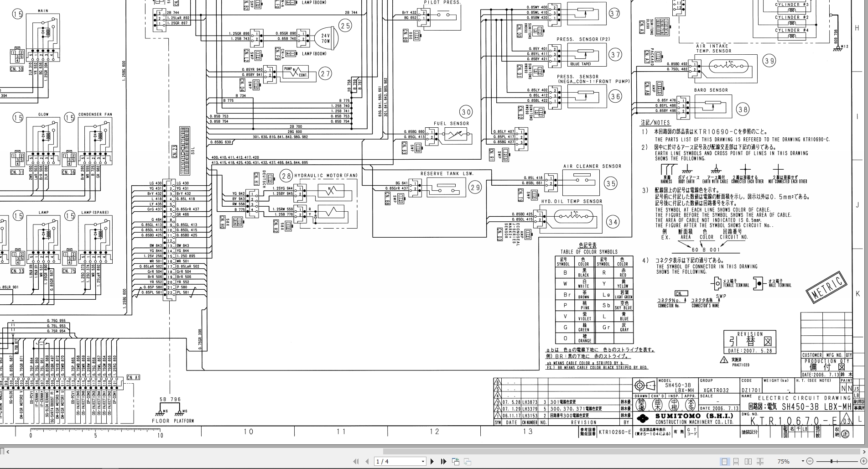Enable two-page side-by-side view
The image size is (868, 469).
(749, 461)
